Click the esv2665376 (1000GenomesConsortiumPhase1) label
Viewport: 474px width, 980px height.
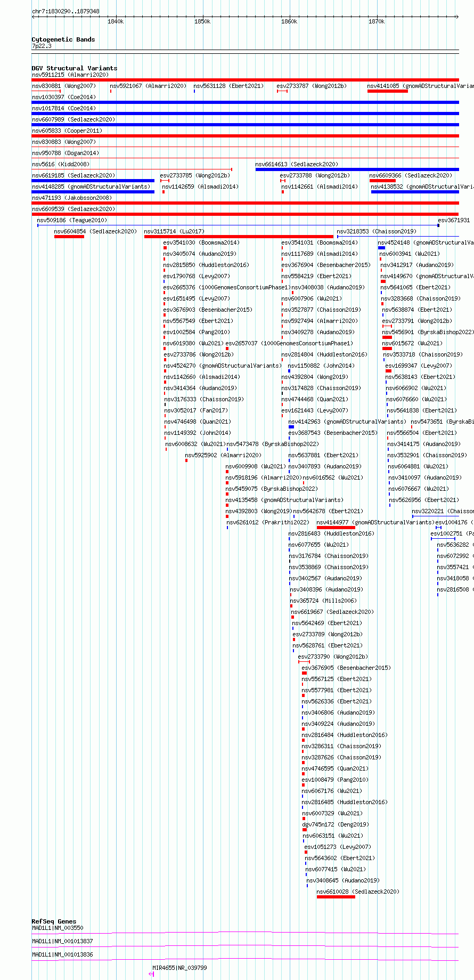tap(227, 287)
